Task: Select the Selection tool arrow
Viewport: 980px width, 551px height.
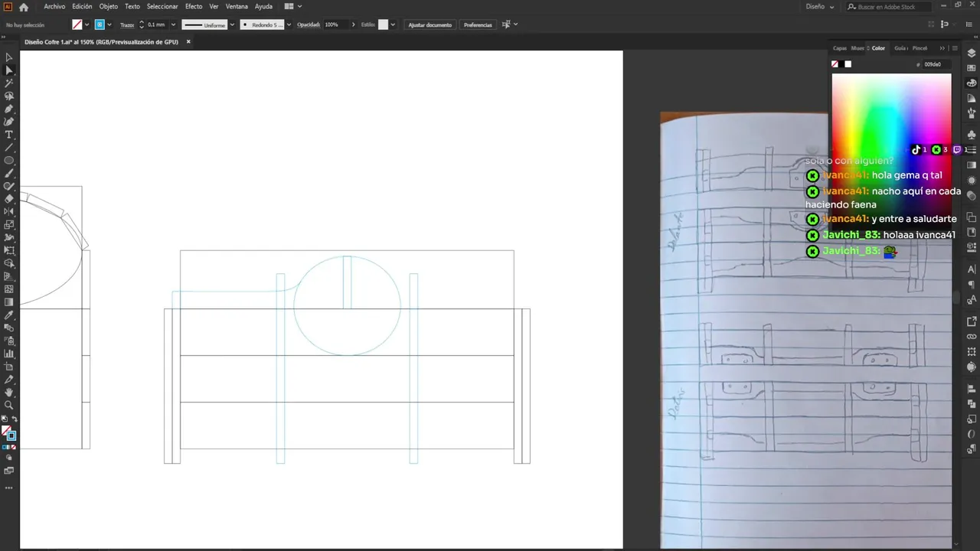Action: click(x=9, y=57)
